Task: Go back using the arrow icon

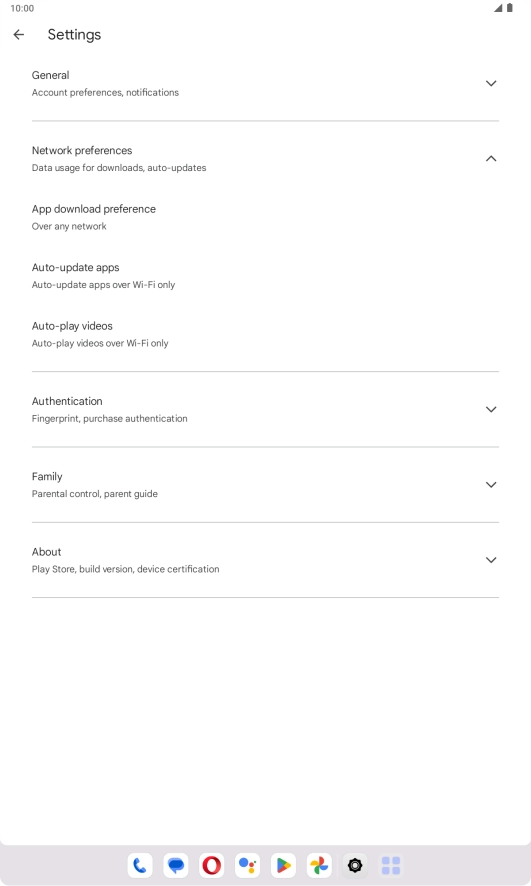Action: 19,34
